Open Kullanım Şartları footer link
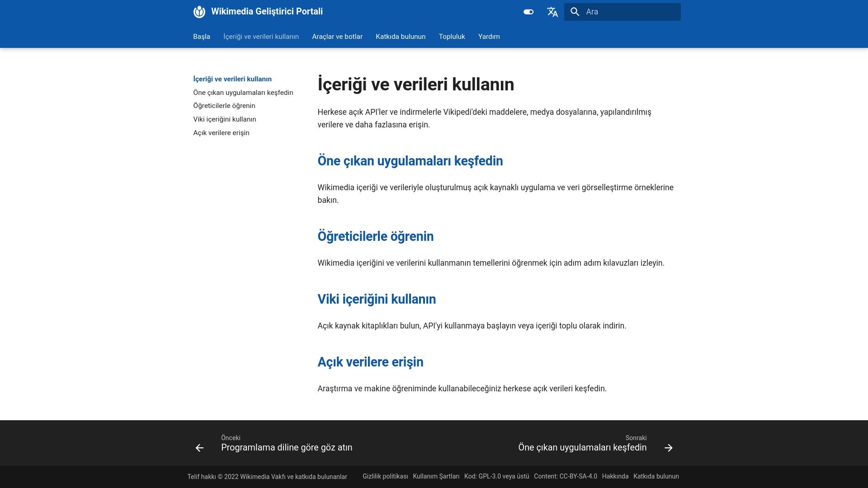 (436, 476)
